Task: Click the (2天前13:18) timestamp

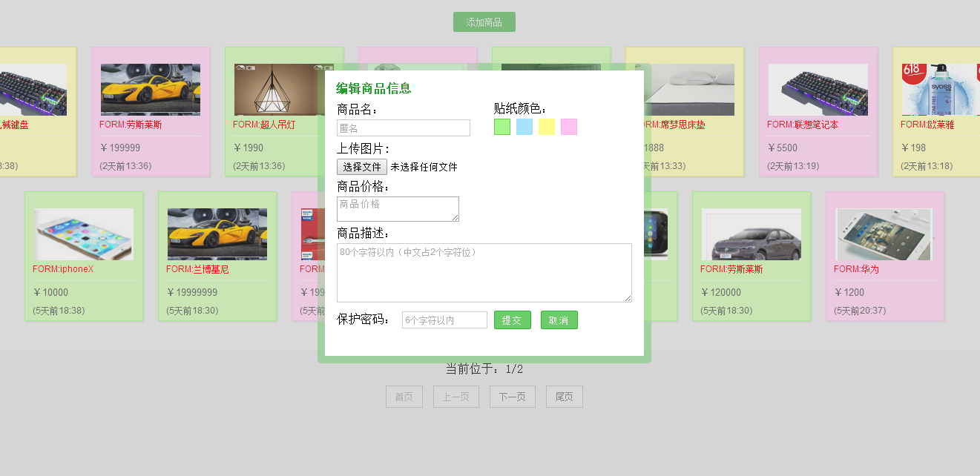Action: point(927,166)
